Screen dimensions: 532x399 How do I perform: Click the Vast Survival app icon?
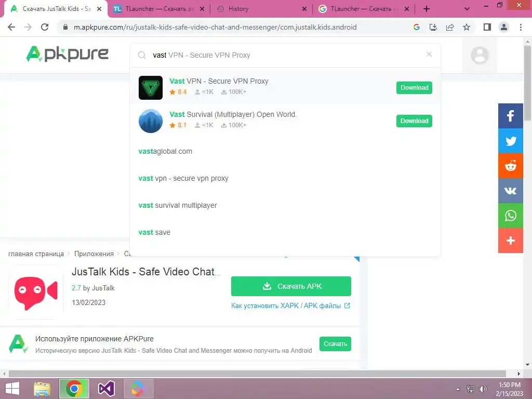(151, 121)
